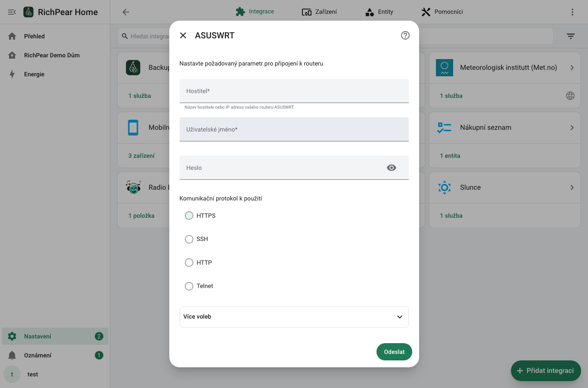Screen dimensions: 588x388
Task: Open the ASUSWRT help icon
Action: point(405,35)
